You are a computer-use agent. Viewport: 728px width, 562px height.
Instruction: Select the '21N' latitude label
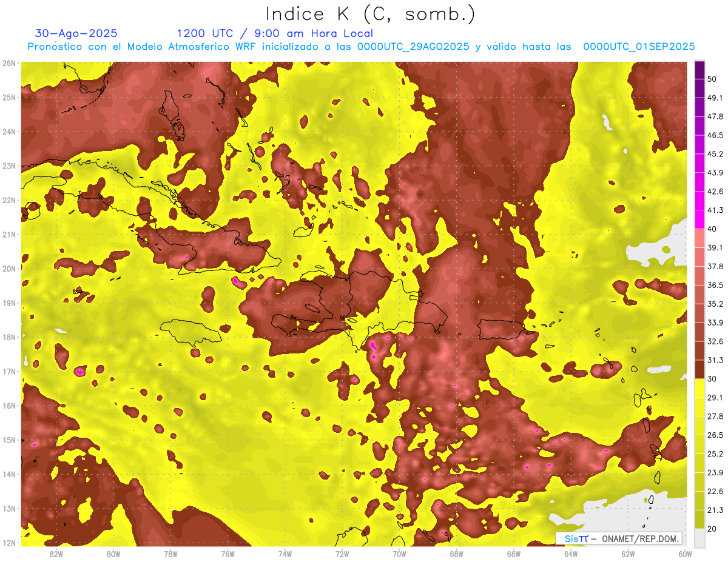pyautogui.click(x=8, y=235)
